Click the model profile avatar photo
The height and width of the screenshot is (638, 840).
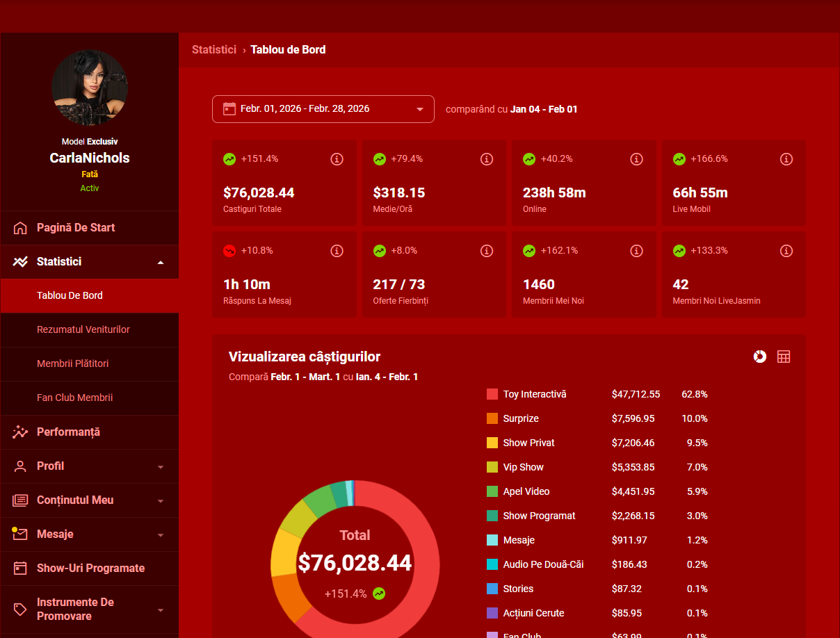tap(90, 88)
